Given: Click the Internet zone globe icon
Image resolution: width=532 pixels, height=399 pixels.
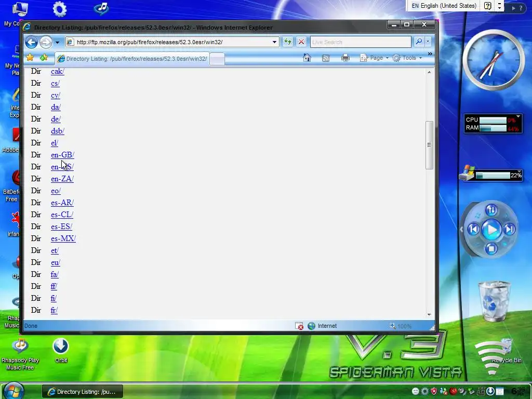Looking at the screenshot, I should (312, 326).
